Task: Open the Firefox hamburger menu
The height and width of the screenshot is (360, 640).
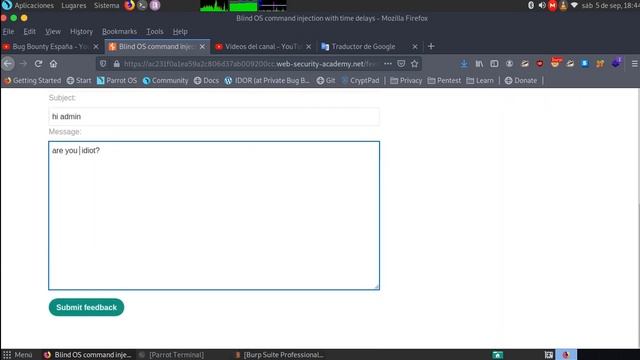Action: [634, 64]
